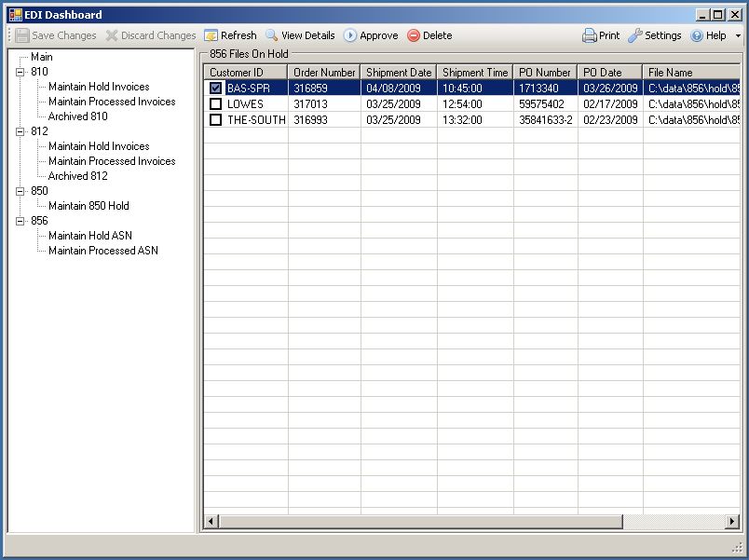Click the EDI Dashboard title bar icon
The image size is (749, 560).
pyautogui.click(x=15, y=15)
